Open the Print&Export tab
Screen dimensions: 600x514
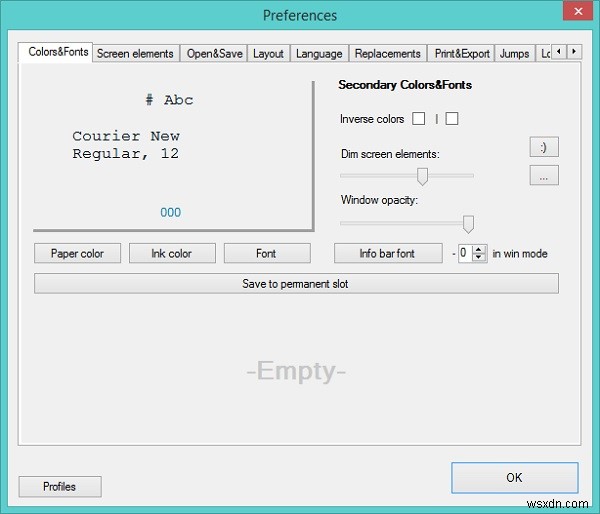pos(461,54)
